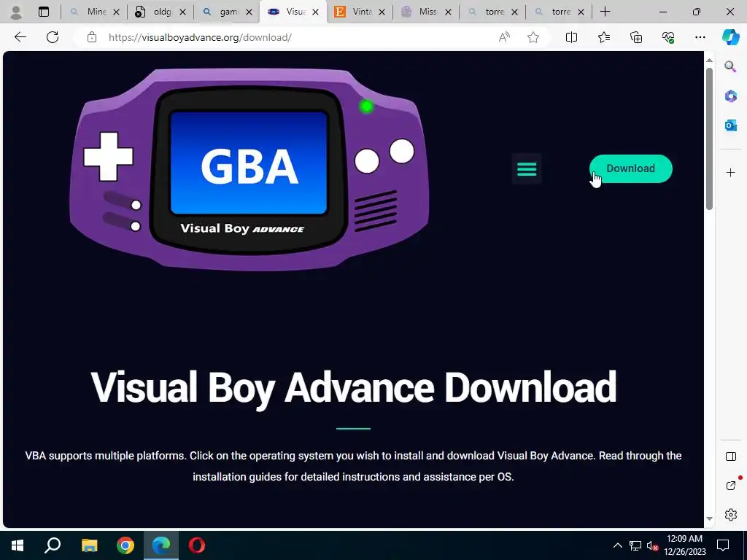Open Collections panel
This screenshot has height=560, width=747.
click(x=636, y=37)
